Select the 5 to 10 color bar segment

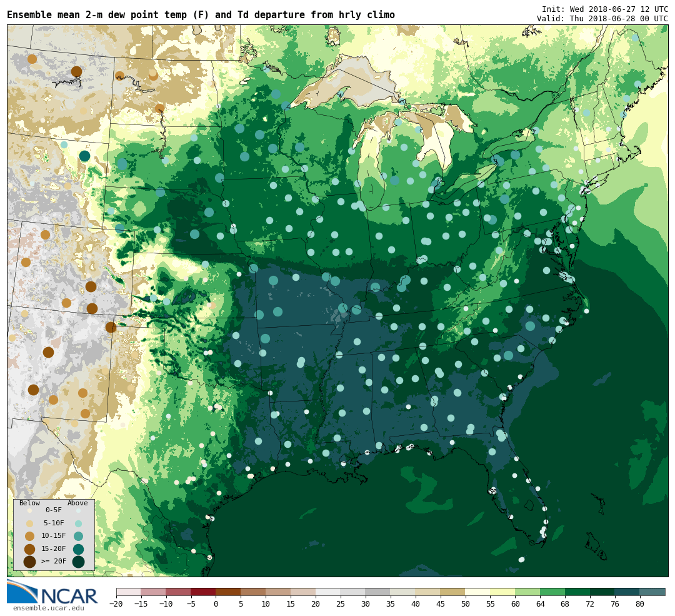[253, 592]
